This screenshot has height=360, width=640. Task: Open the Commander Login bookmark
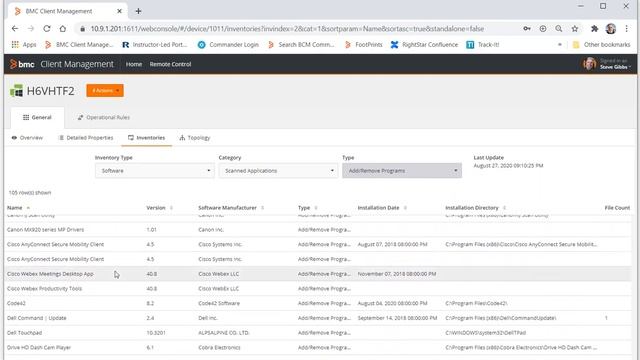pyautogui.click(x=228, y=44)
